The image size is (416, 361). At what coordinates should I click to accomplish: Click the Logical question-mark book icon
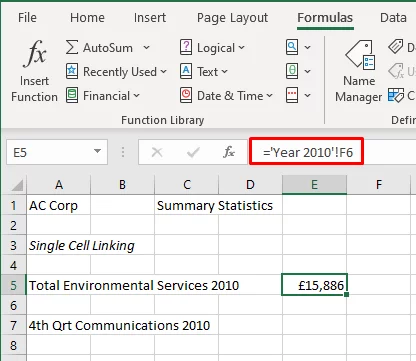point(186,47)
